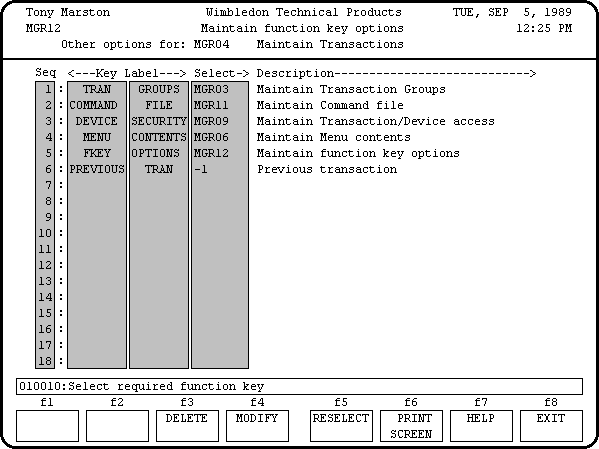The height and width of the screenshot is (449, 599).
Task: Click the -1 select value on row 6
Action: coord(220,169)
